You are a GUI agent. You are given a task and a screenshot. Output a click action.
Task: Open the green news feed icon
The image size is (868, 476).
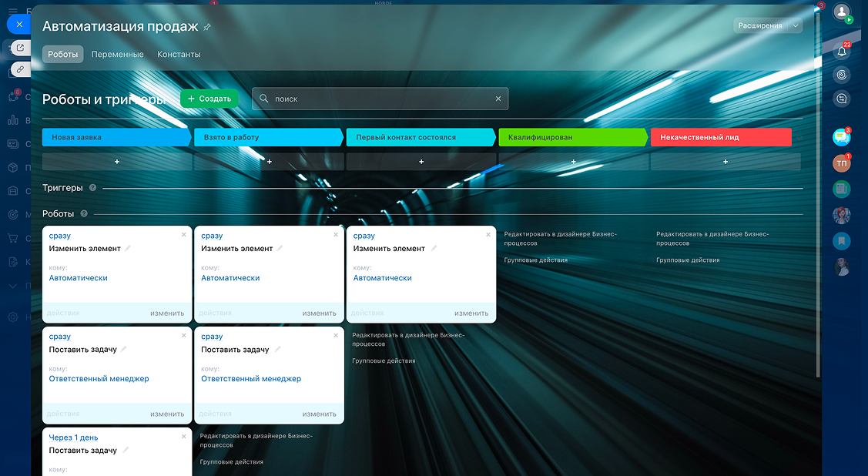pos(841,189)
